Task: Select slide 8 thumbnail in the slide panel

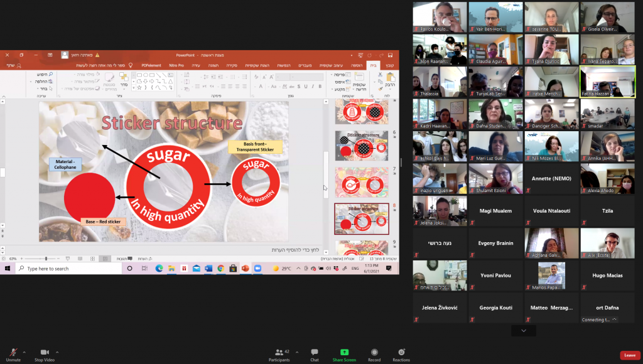Action: pos(362,219)
